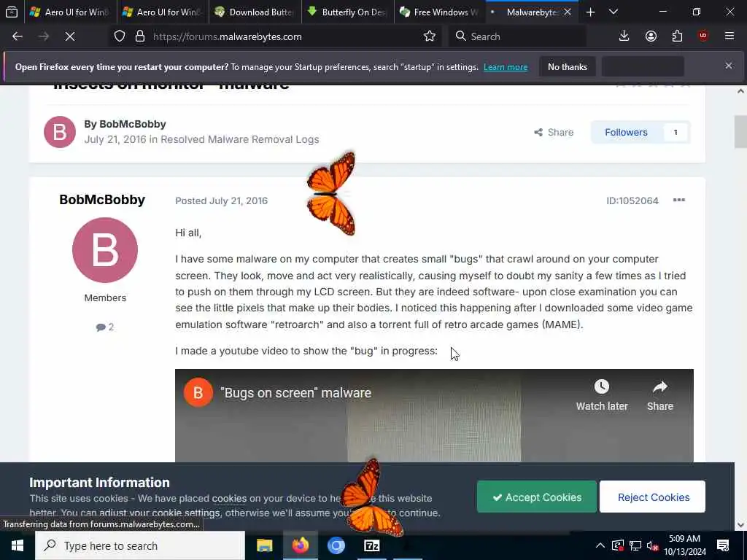Click the Share button for the topic

[554, 133]
